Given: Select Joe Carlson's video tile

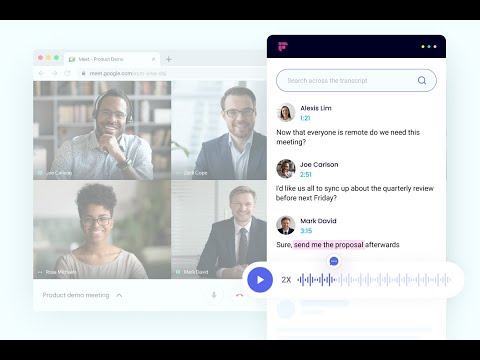Looking at the screenshot, I should (102, 130).
